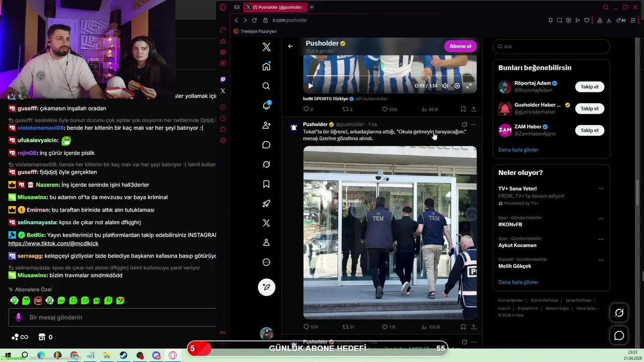Open settings gear in Opera GX sidebar
Image resolution: width=644 pixels, height=362 pixels.
223,140
